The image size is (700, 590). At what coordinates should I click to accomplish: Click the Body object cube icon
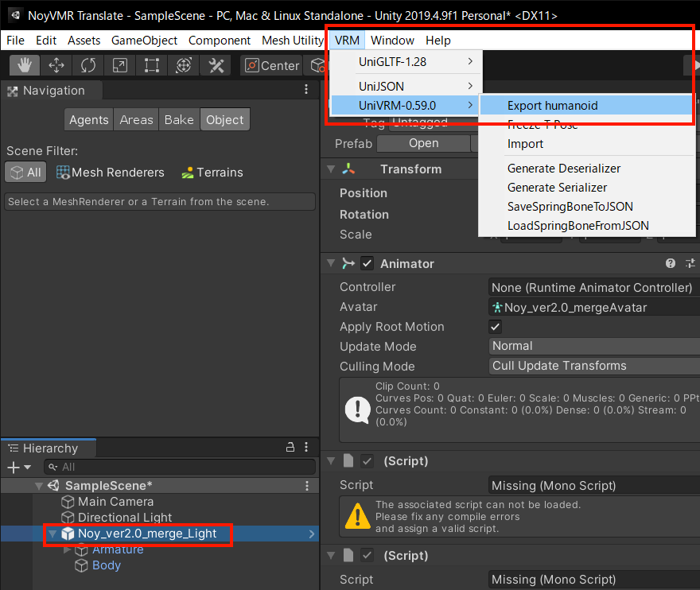[81, 565]
